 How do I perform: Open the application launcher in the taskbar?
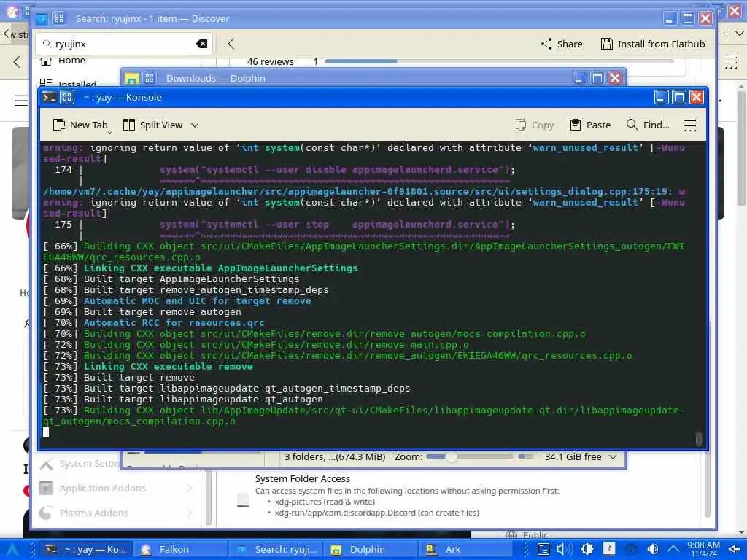click(12, 550)
